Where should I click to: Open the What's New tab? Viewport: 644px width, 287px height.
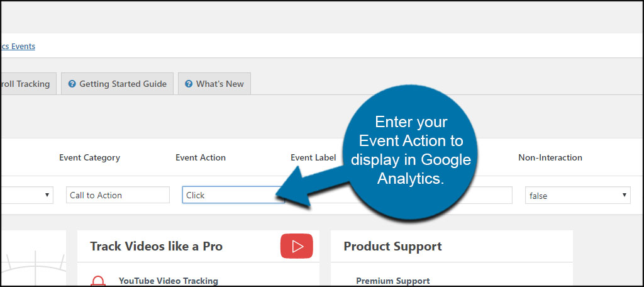(214, 84)
